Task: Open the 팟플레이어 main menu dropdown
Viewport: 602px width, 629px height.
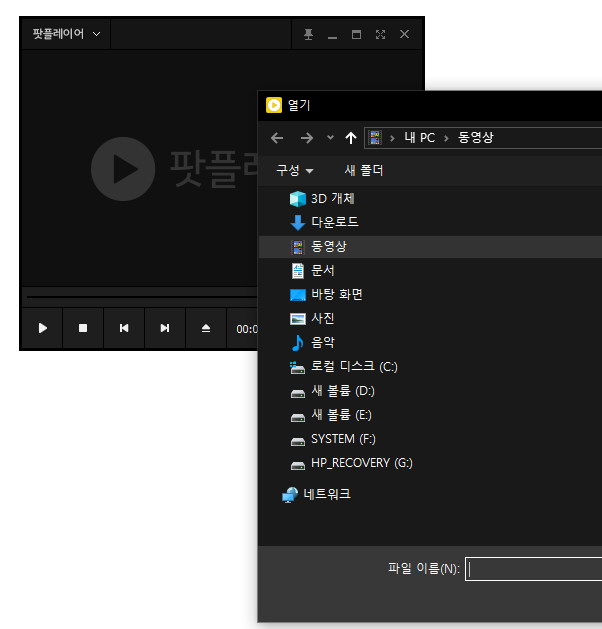Action: (66, 34)
